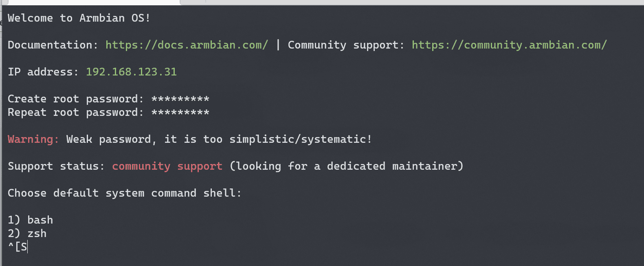Click the 'Support status:' label
The width and height of the screenshot is (644, 266).
click(56, 166)
